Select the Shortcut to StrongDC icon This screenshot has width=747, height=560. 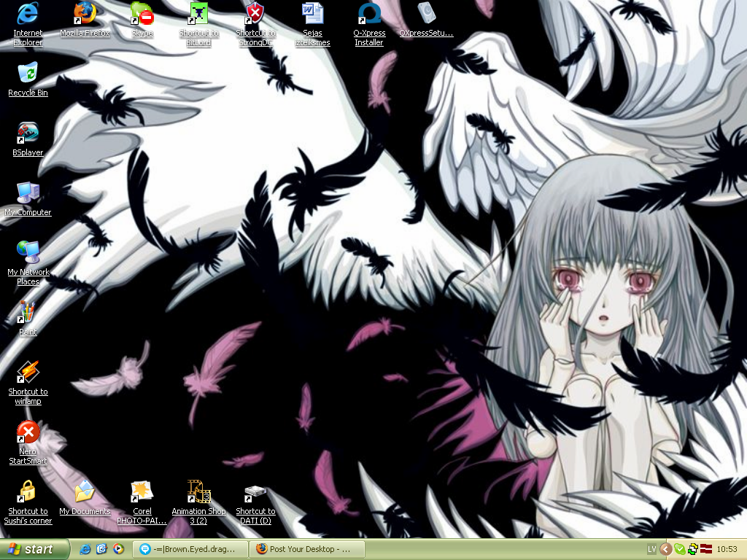tap(255, 24)
